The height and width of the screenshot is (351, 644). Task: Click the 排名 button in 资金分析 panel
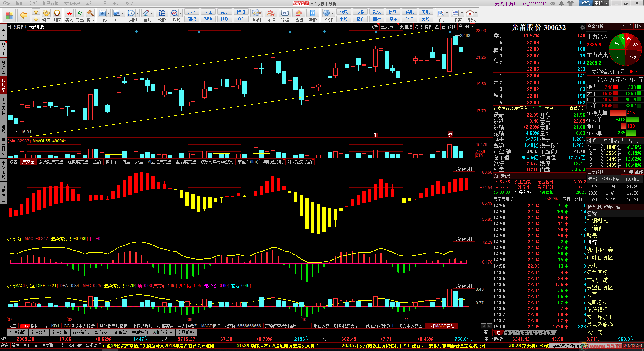(639, 27)
